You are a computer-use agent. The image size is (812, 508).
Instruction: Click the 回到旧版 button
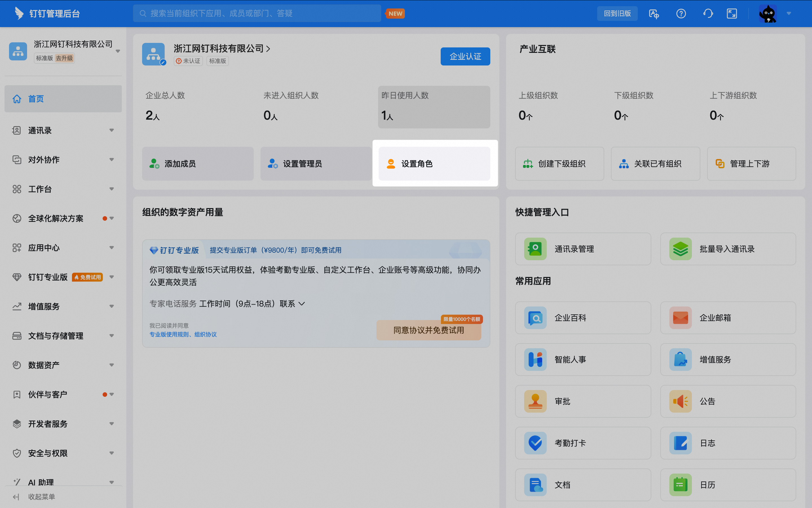617,14
